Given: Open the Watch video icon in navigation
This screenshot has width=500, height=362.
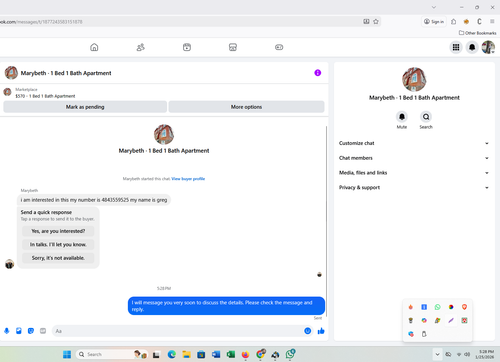Looking at the screenshot, I should tap(187, 47).
